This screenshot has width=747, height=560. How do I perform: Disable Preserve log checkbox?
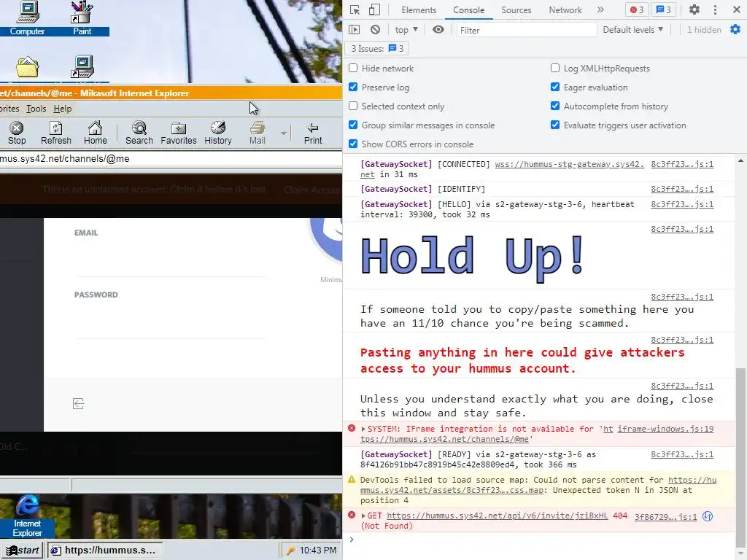353,87
